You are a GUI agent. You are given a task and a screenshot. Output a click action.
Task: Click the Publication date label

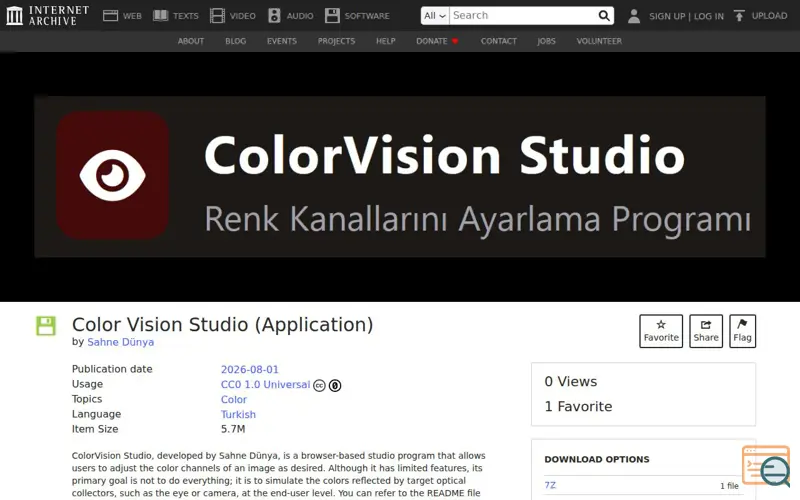coord(112,369)
